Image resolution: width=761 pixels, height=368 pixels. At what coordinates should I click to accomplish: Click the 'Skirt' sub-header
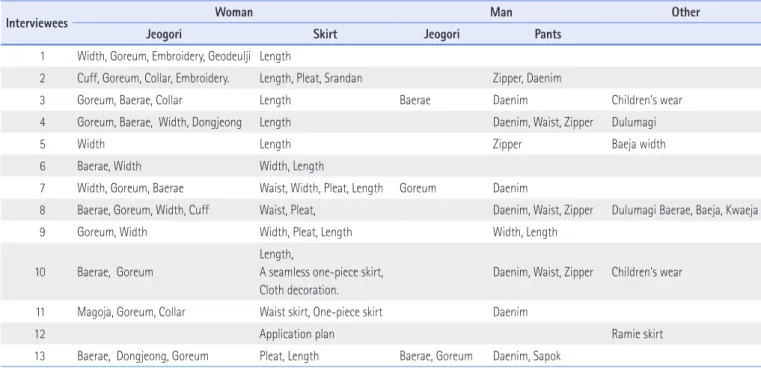(x=325, y=34)
